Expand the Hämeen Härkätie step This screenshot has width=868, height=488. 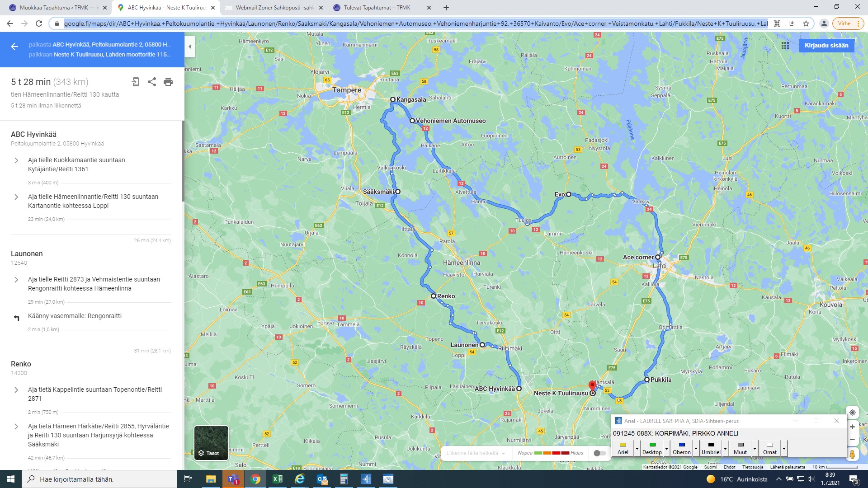[16, 427]
